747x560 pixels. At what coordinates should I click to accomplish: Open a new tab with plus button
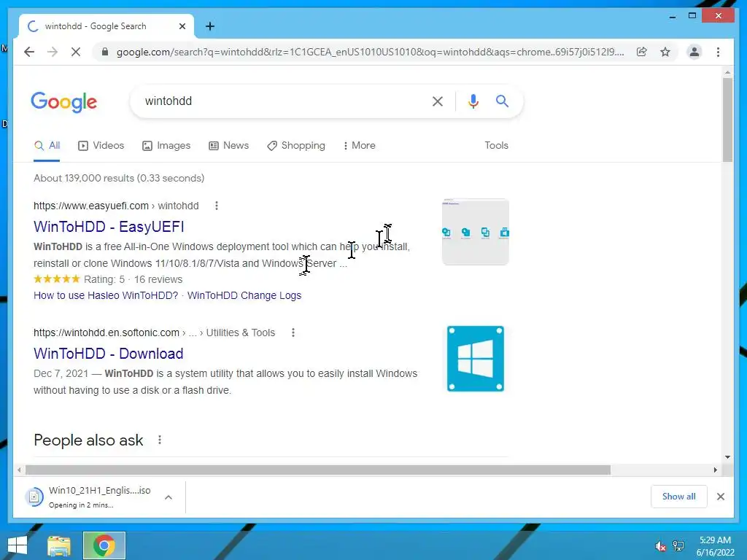209,26
